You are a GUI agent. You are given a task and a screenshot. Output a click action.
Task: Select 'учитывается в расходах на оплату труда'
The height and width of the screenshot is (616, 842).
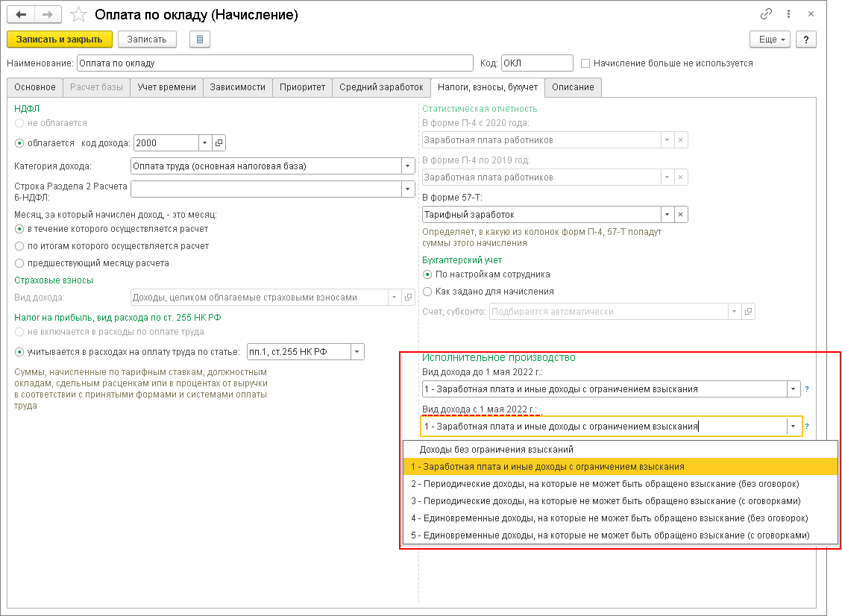(x=19, y=352)
